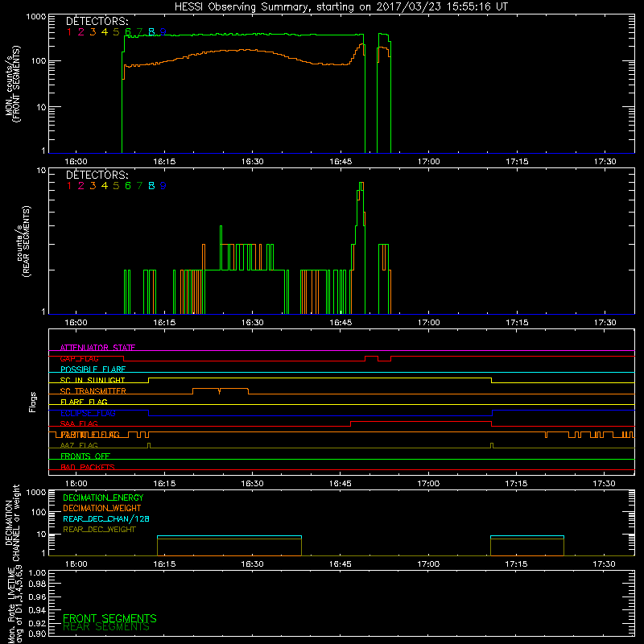Viewport: 644px width, 644px height.
Task: Click the REAR_DEC_CHAN/128 legend entry
Action: coord(106,519)
